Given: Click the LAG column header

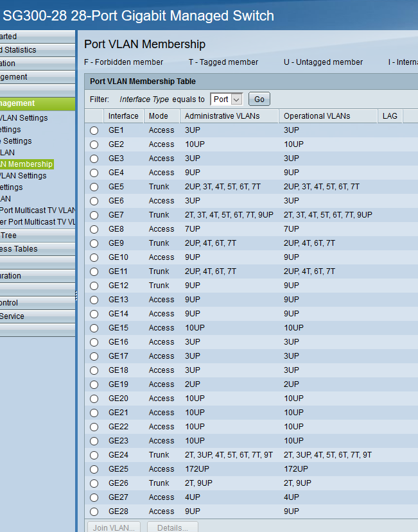Looking at the screenshot, I should [x=390, y=116].
